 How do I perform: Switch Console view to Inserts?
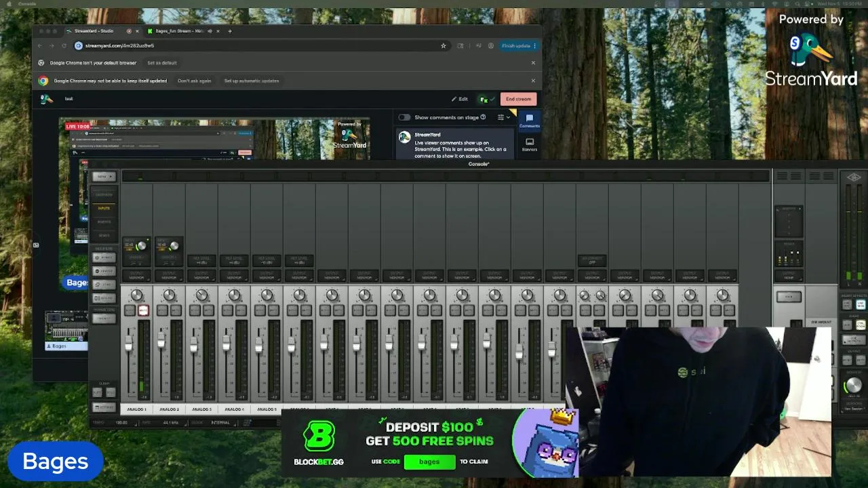point(104,222)
